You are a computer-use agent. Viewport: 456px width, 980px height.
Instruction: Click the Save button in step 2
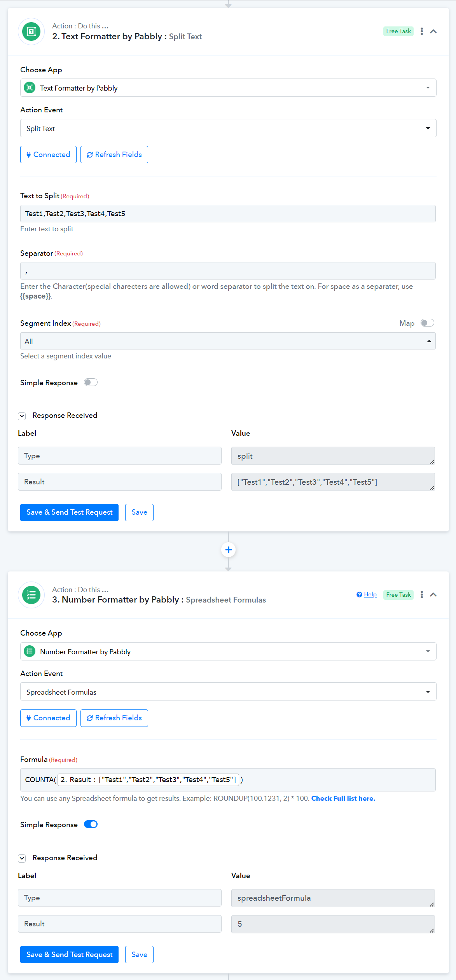pos(139,512)
